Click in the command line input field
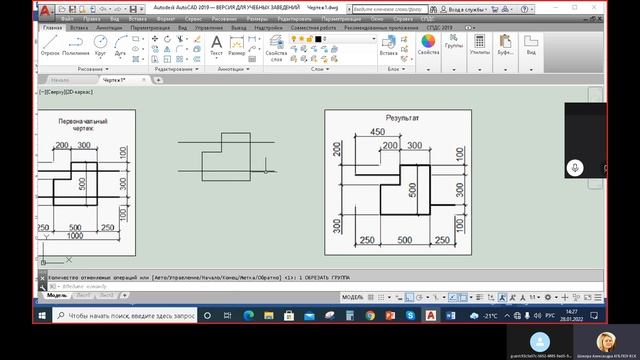This screenshot has height=360, width=640. pyautogui.click(x=324, y=287)
